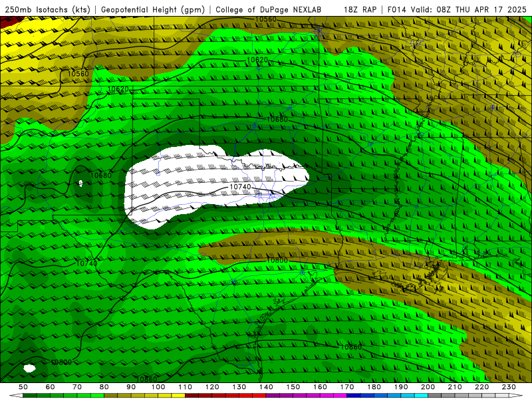Click the "Geopotential Height (gpm)" header text
Viewport: 532px width, 399px height.
coord(153,9)
